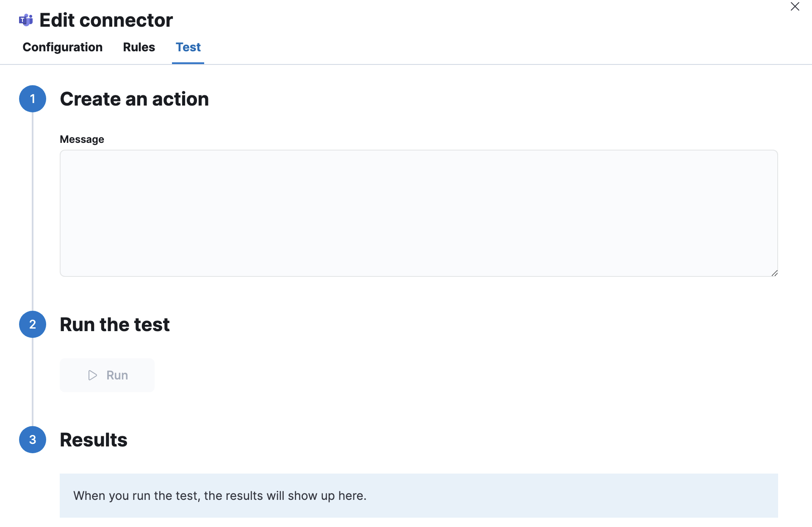Click the Message field label

click(82, 139)
